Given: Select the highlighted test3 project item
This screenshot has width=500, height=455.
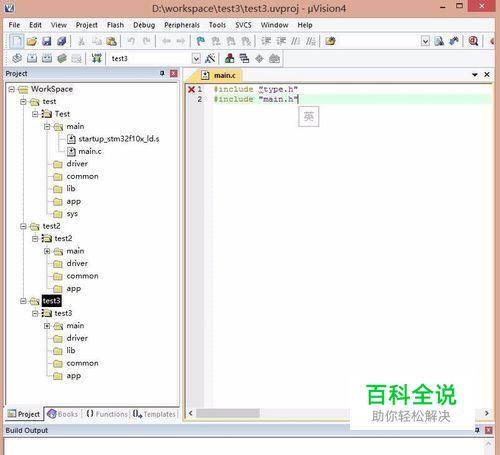Looking at the screenshot, I should click(51, 301).
